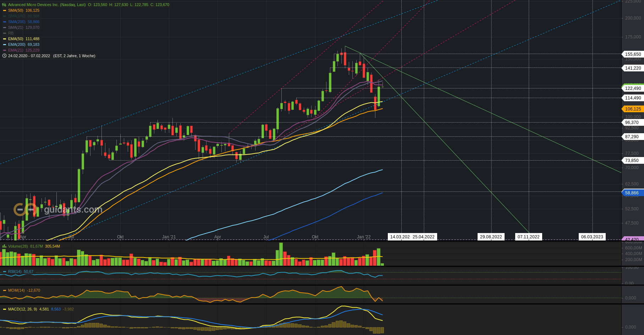This screenshot has height=335, width=644.
Task: Click the Volume value 81,67M
Action: pyautogui.click(x=37, y=246)
